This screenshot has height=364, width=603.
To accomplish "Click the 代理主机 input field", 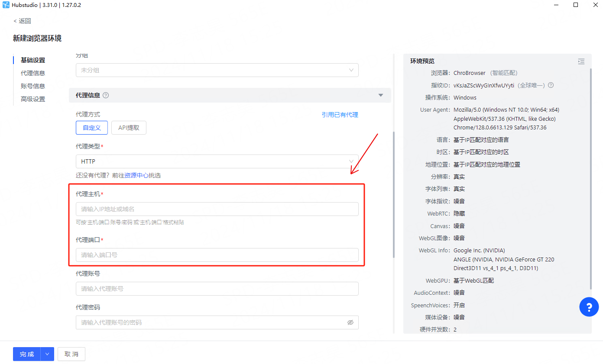I will (x=217, y=209).
